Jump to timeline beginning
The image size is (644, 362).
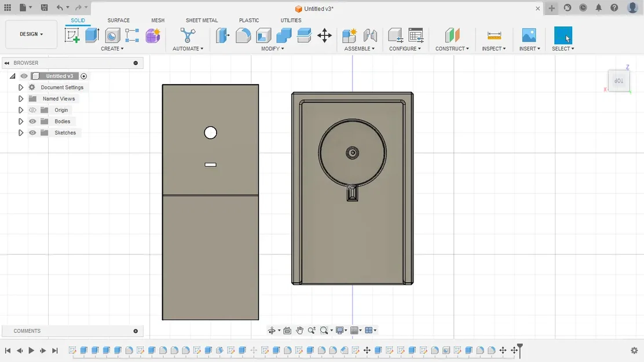pyautogui.click(x=8, y=350)
